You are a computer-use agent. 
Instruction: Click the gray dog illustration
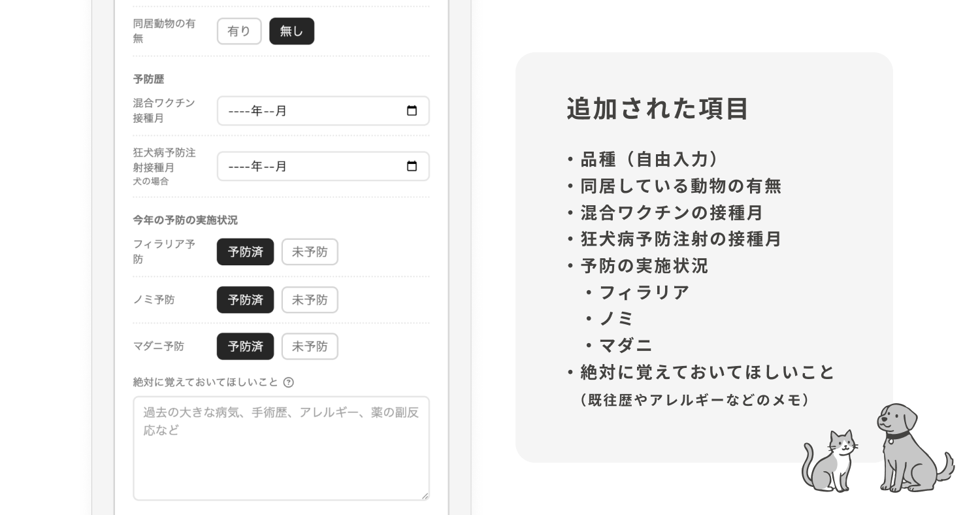(915, 448)
